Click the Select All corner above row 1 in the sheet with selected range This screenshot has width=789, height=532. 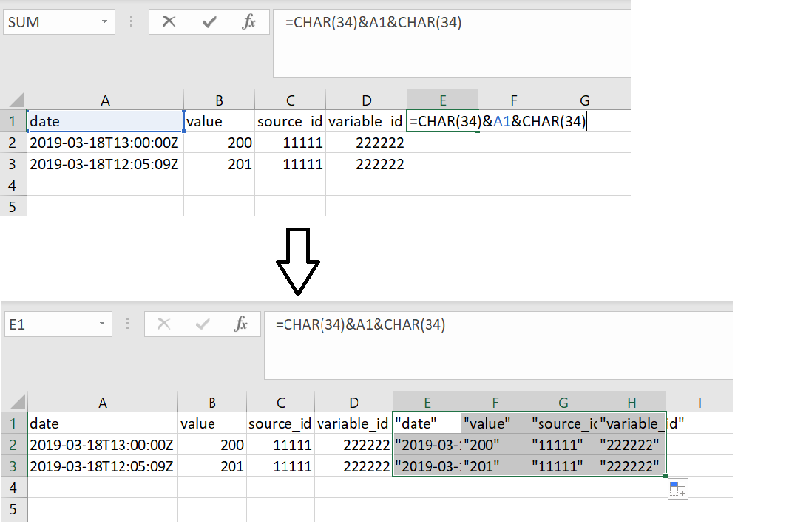click(13, 403)
